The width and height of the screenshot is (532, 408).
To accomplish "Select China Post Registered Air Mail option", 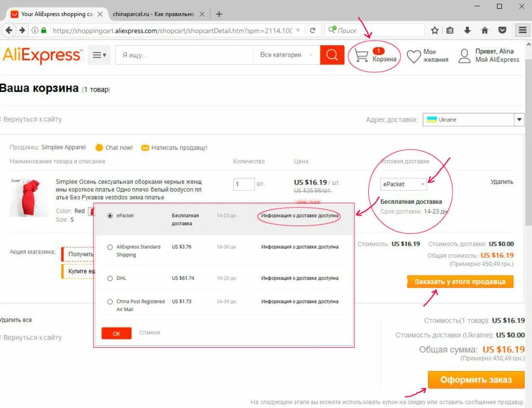I will click(x=110, y=301).
